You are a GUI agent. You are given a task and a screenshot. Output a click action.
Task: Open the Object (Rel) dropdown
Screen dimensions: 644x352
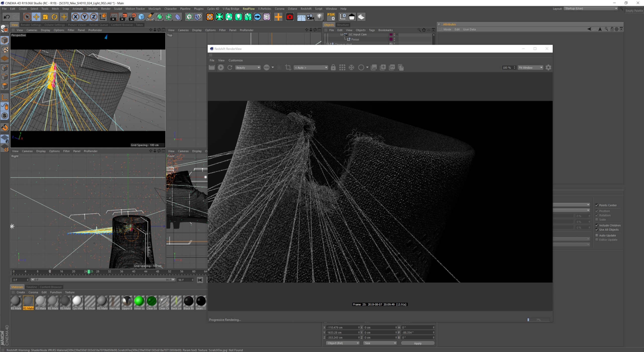pos(343,343)
